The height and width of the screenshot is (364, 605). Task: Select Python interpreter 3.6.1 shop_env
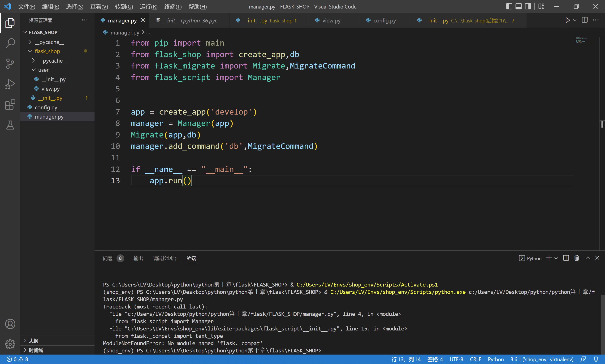coord(542,359)
